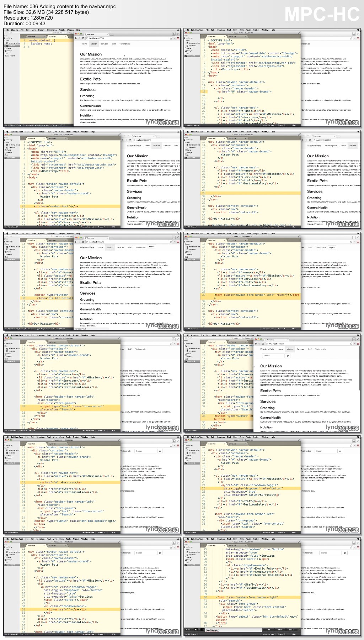The width and height of the screenshot is (364, 640).
Task: In the 00:00:45 frame, click the Mission nav link
Action: tap(94, 44)
